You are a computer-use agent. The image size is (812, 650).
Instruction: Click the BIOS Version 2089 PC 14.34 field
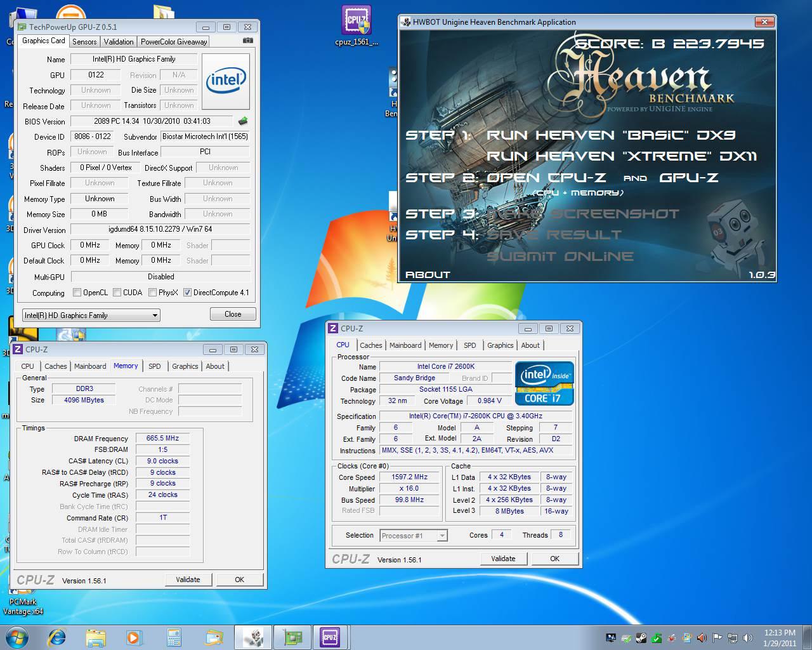tap(152, 121)
